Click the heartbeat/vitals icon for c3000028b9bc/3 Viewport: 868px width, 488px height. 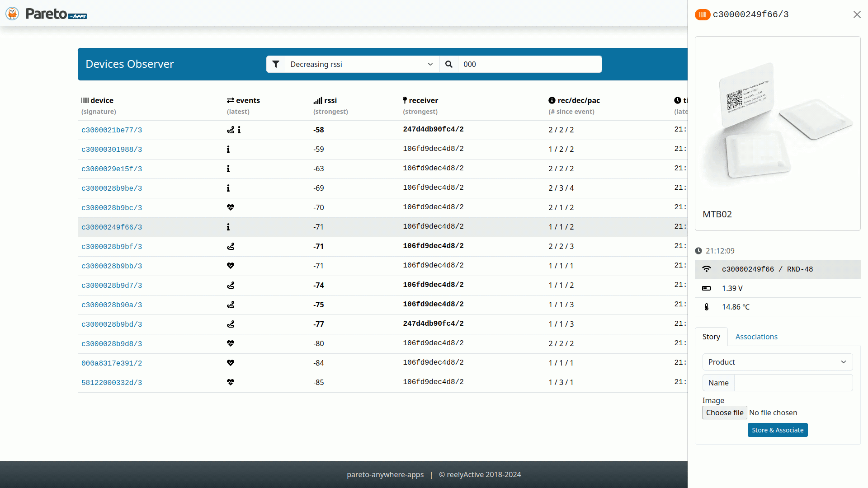click(x=230, y=207)
